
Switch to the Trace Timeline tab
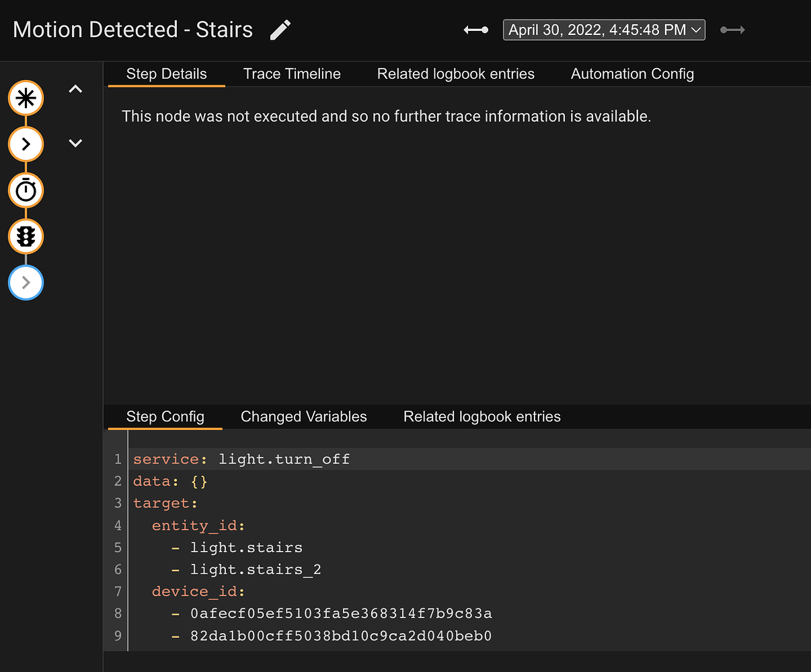[x=292, y=74]
